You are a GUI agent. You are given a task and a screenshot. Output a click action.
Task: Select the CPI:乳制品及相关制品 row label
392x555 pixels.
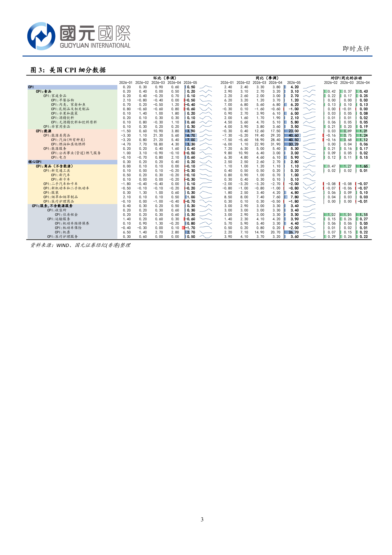click(70, 109)
